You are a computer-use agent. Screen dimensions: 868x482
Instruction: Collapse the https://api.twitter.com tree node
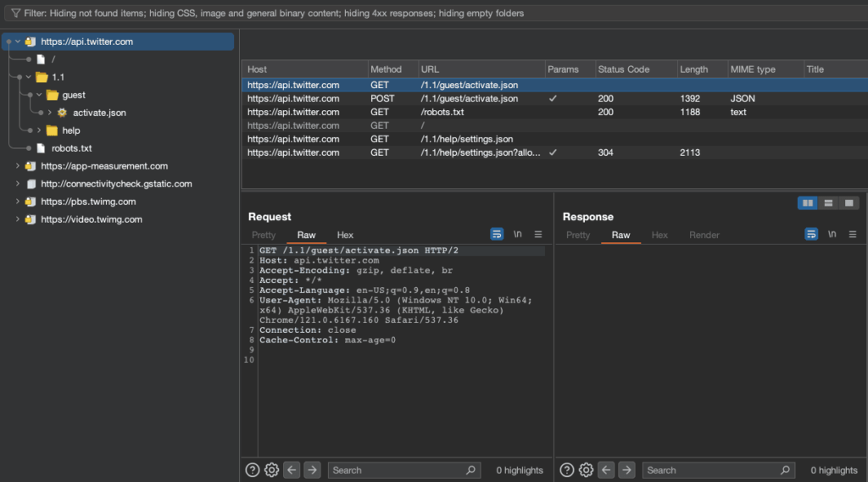coord(18,42)
